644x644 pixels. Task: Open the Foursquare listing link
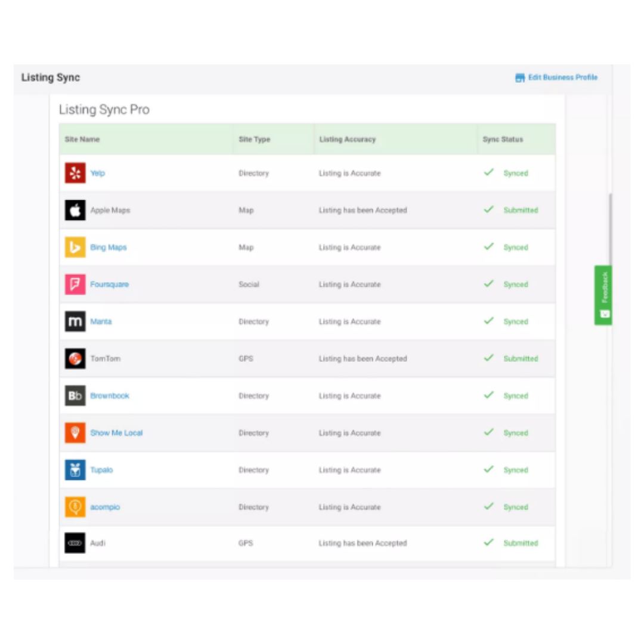(109, 284)
